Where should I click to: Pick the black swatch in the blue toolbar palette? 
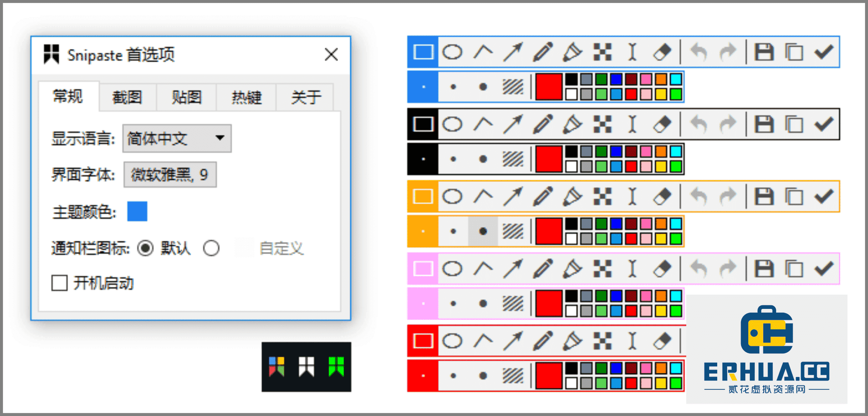click(x=571, y=79)
